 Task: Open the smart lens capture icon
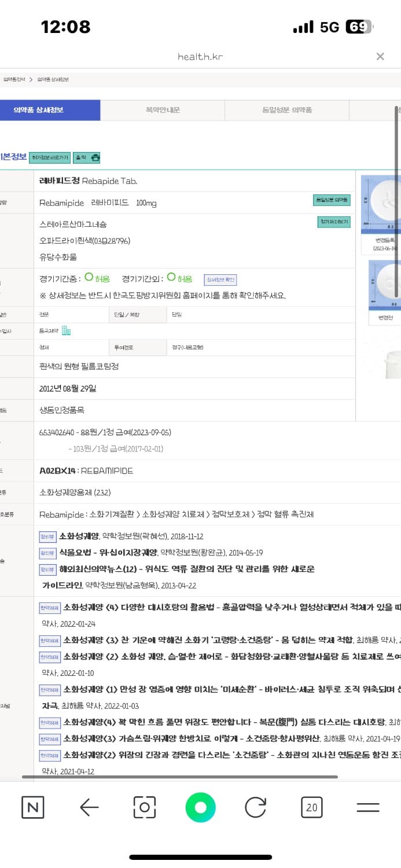coord(145,807)
